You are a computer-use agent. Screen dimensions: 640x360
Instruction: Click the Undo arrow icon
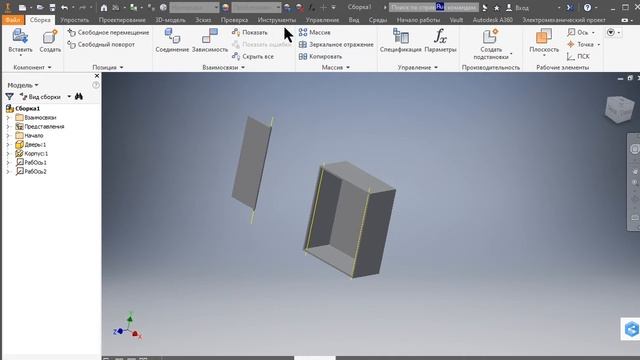point(64,7)
